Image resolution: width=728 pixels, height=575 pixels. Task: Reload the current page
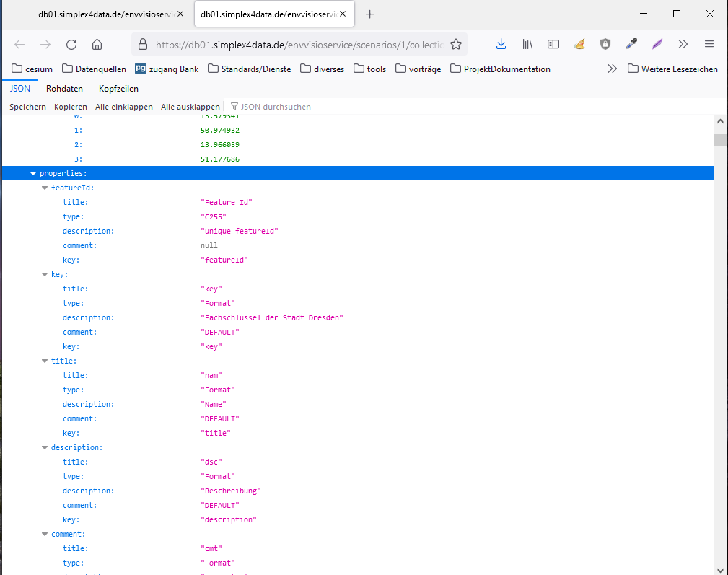pyautogui.click(x=71, y=44)
